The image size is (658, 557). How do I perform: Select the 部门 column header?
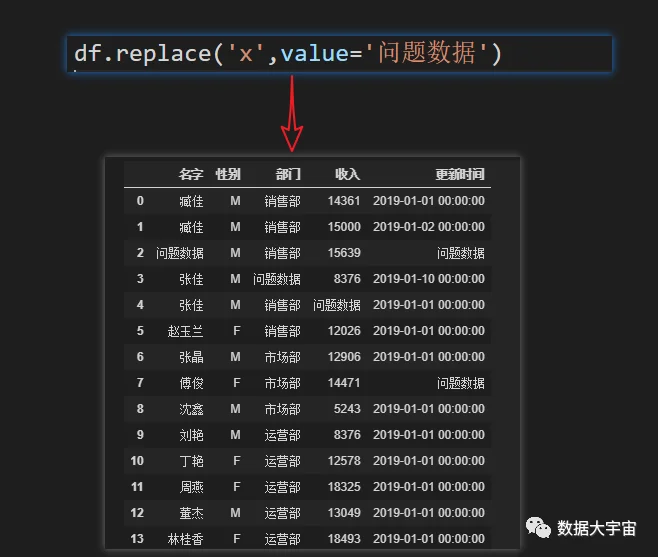(288, 174)
